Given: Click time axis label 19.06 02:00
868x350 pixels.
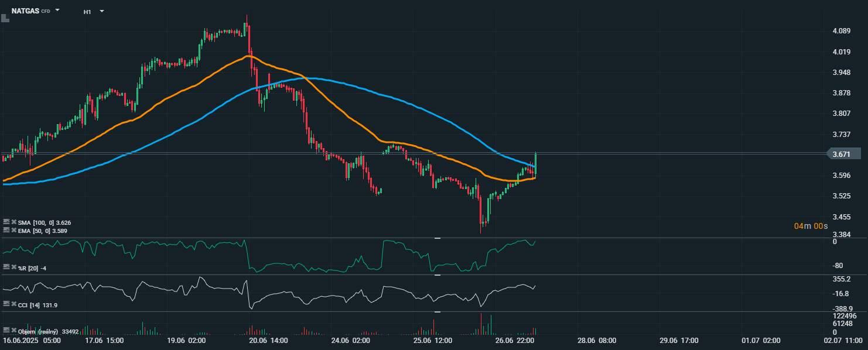Looking at the screenshot, I should tap(186, 340).
